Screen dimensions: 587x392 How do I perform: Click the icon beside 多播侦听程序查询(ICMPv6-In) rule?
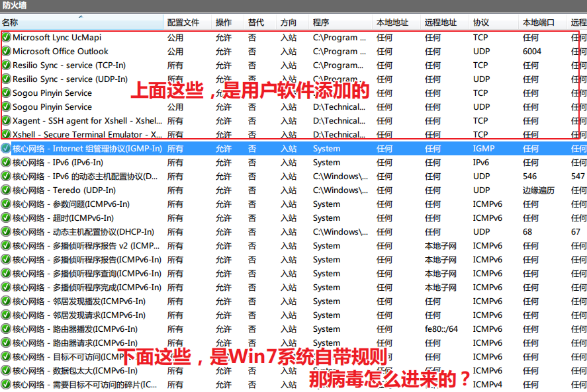tap(5, 274)
